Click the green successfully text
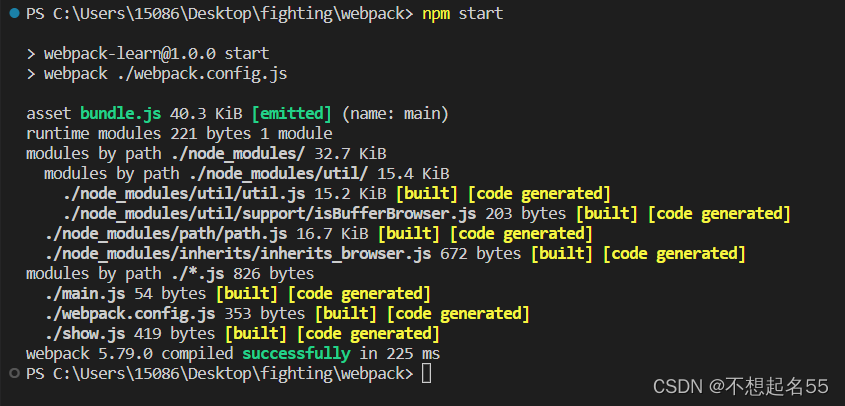The width and height of the screenshot is (845, 406). [x=296, y=354]
